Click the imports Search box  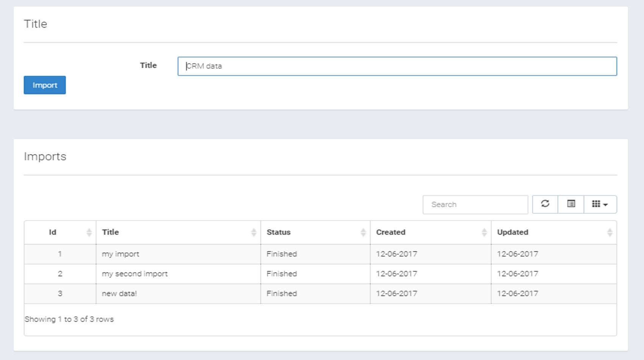[x=475, y=205]
